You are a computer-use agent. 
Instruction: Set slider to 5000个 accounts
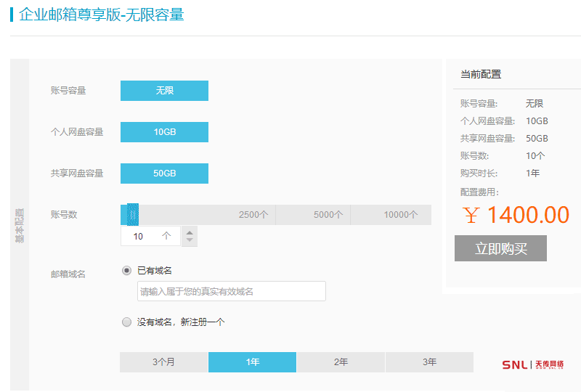(x=328, y=215)
